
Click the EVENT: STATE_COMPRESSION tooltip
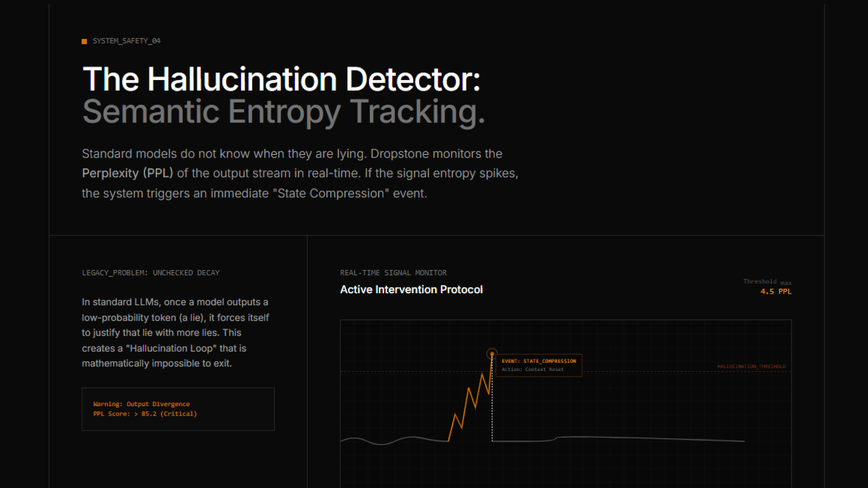click(x=539, y=361)
